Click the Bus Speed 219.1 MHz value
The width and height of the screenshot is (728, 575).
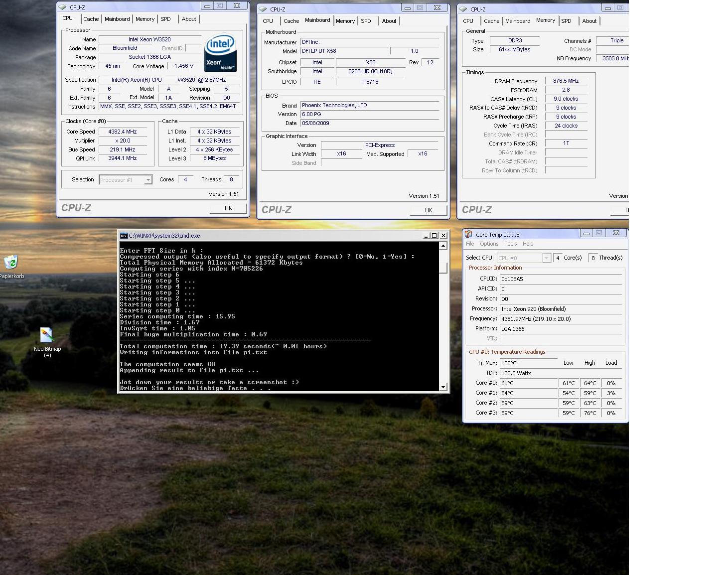coord(123,149)
